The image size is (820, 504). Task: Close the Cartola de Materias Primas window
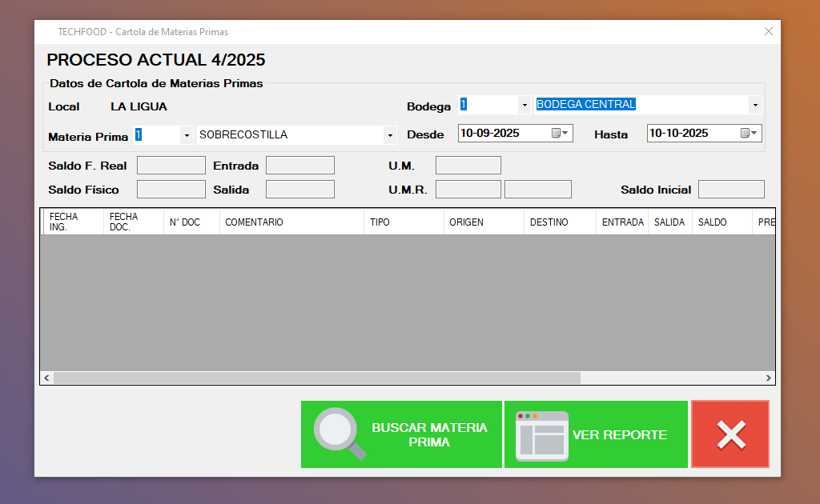click(768, 32)
